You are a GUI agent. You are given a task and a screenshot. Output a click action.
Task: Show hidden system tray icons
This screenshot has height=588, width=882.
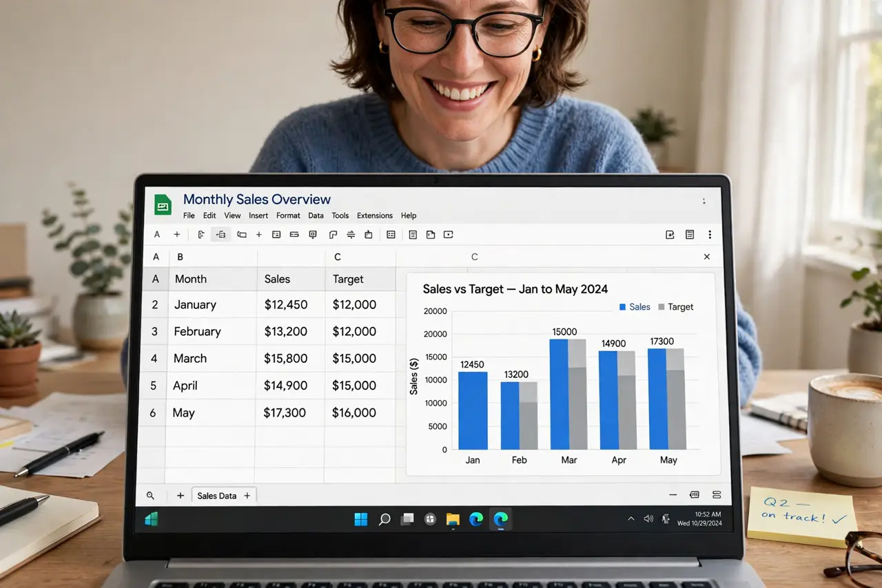[x=630, y=518]
